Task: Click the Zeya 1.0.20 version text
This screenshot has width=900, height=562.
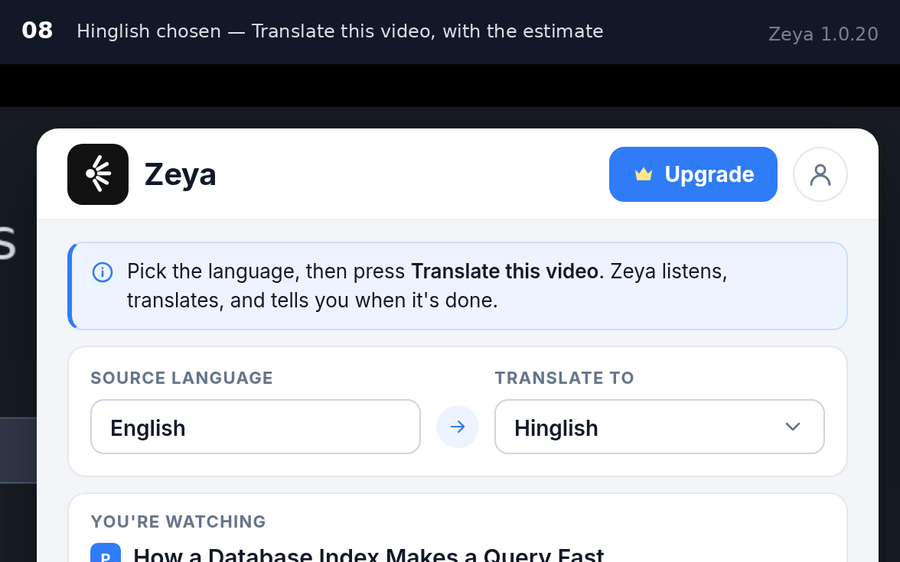Action: pos(823,34)
